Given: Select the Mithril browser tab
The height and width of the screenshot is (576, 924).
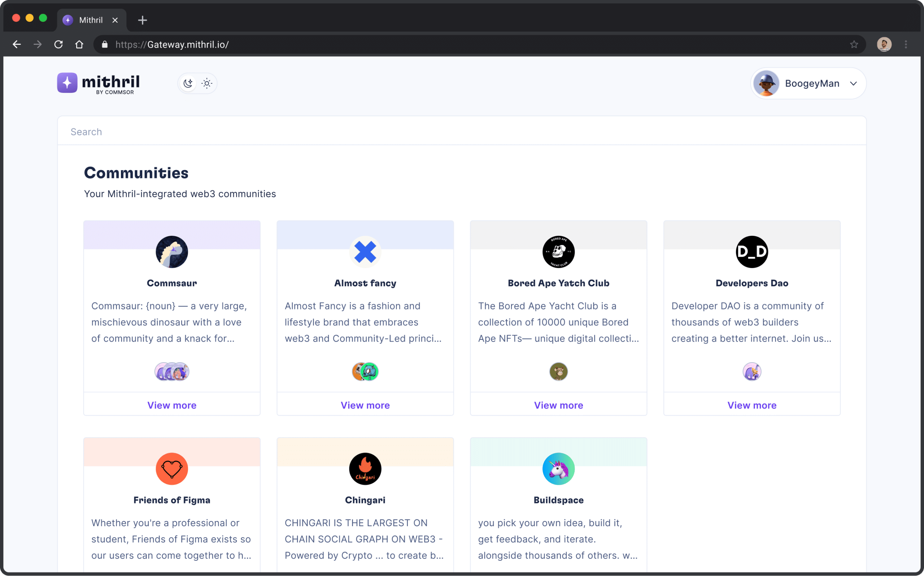Looking at the screenshot, I should click(x=91, y=20).
